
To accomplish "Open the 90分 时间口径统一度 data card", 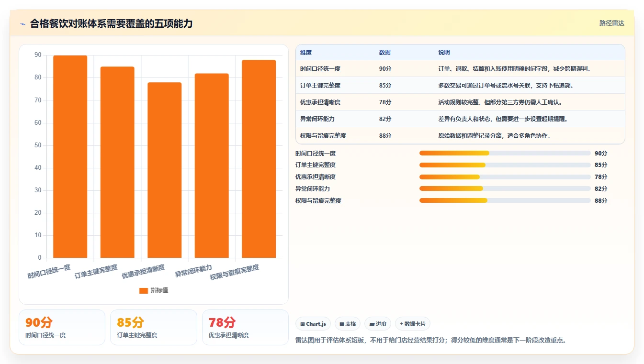I will (62, 327).
